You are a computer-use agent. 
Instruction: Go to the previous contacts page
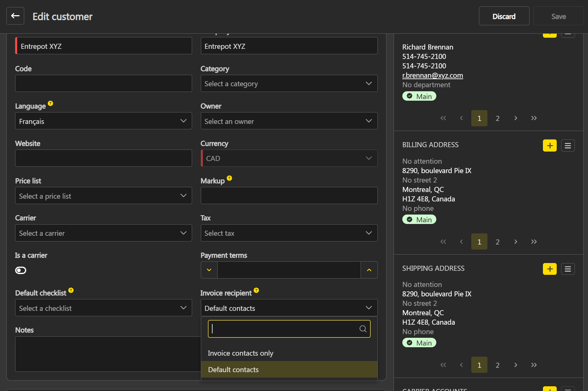coord(462,118)
